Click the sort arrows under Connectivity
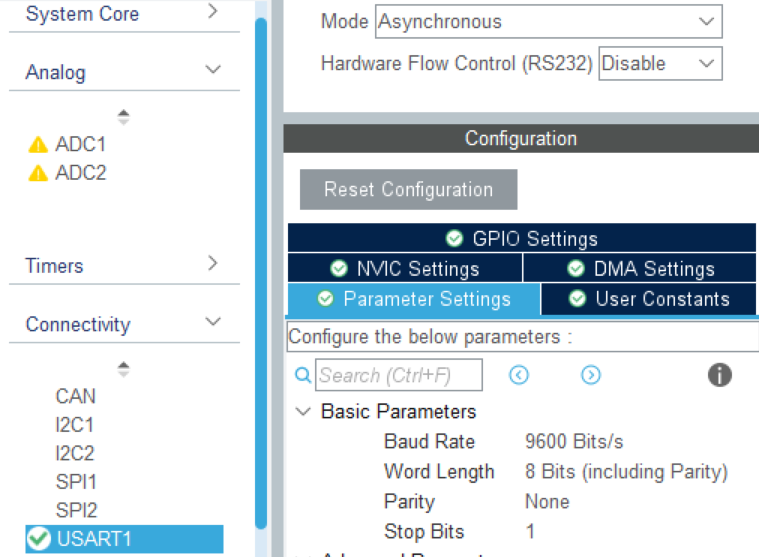 coord(124,369)
